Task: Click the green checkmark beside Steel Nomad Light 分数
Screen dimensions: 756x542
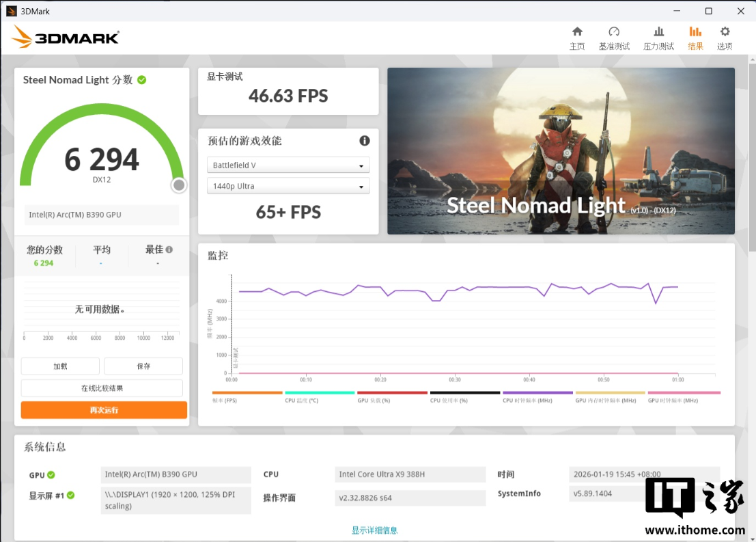Action: click(x=142, y=80)
